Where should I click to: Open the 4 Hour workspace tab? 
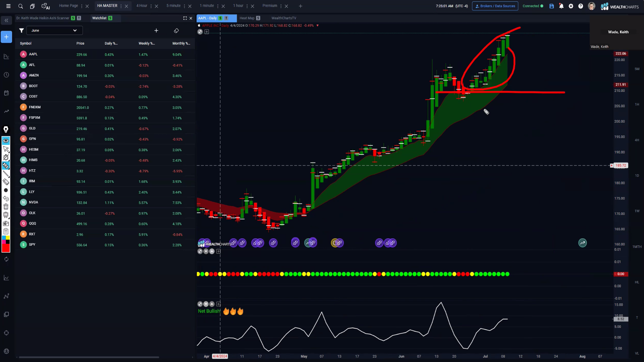(x=142, y=6)
